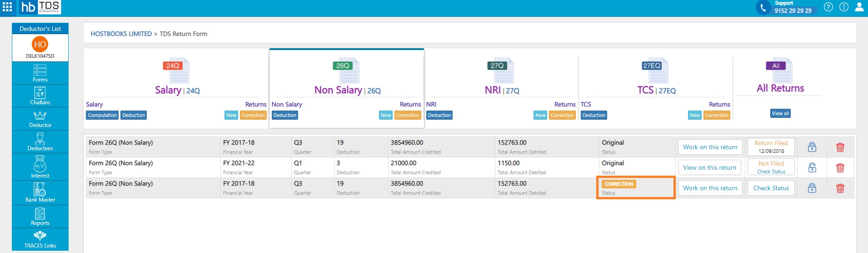Open Forms in the sidebar
The width and height of the screenshot is (868, 253).
pos(40,73)
